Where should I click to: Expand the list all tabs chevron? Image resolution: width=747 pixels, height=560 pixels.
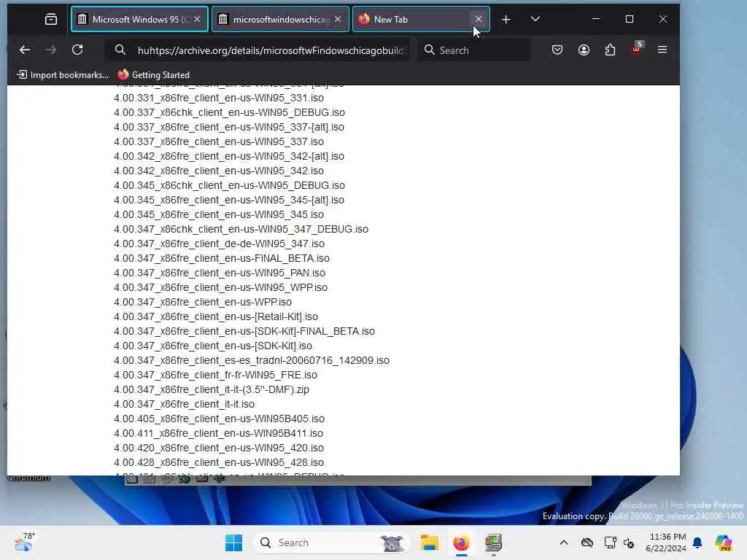(535, 19)
